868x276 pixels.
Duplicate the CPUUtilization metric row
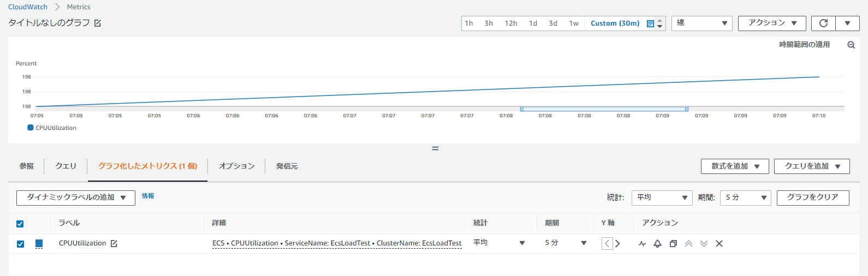click(673, 244)
